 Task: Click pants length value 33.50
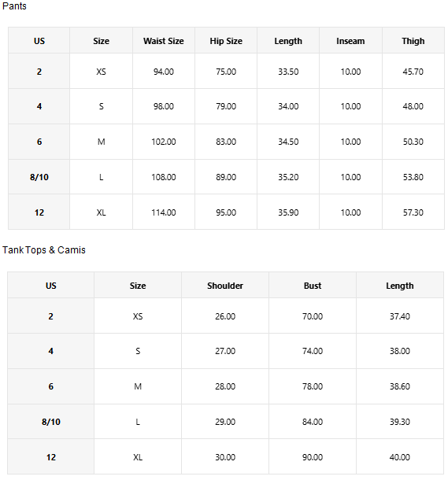click(288, 72)
